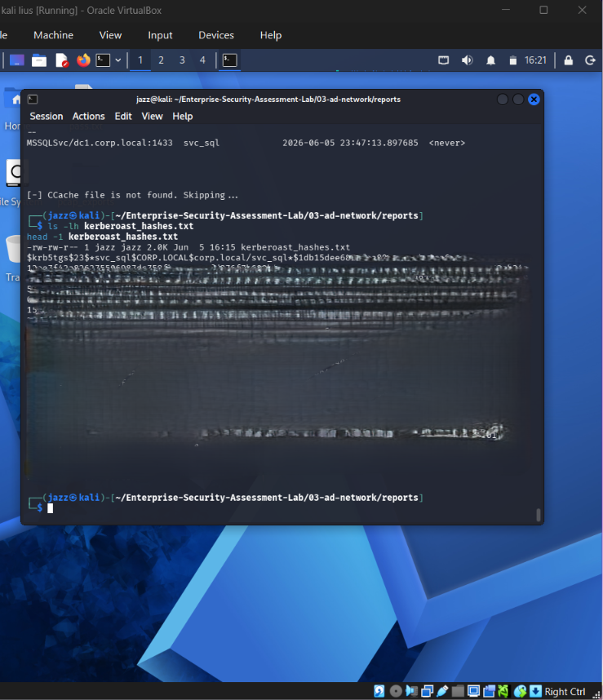Click the shared folders status icon
Viewport: 603px width, 700px height.
coord(458,691)
